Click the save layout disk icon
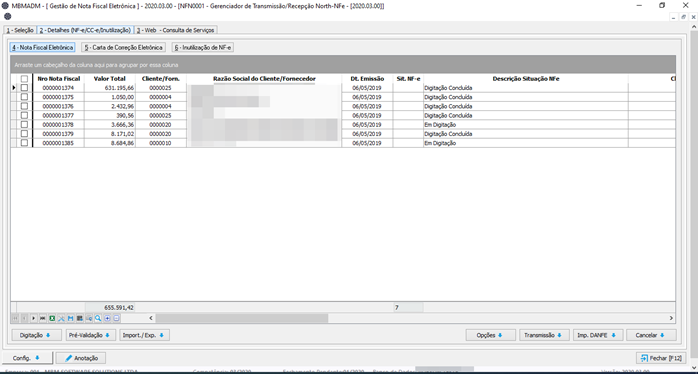The height and width of the screenshot is (374, 698). pyautogui.click(x=70, y=318)
